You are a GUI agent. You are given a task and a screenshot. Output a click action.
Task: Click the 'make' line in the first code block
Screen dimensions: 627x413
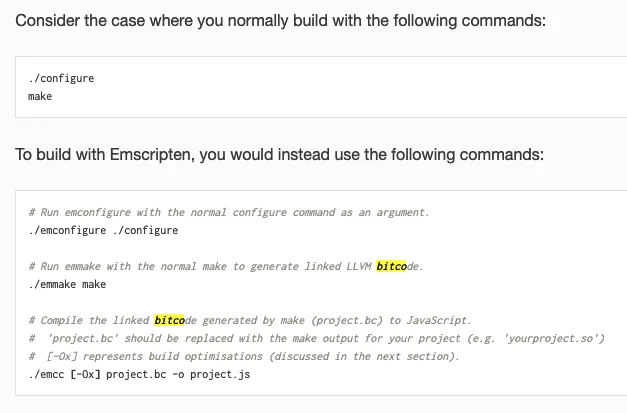tap(40, 96)
